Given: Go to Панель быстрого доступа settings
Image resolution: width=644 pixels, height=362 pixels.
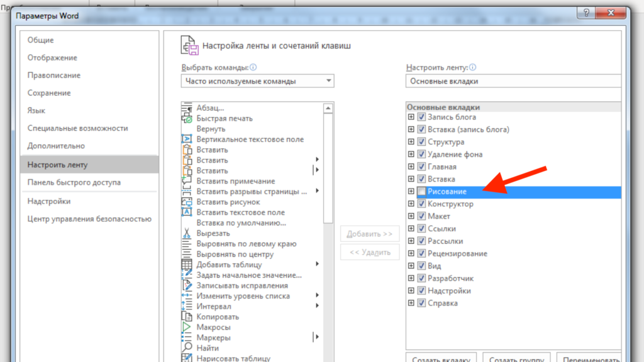Looking at the screenshot, I should pyautogui.click(x=89, y=183).
